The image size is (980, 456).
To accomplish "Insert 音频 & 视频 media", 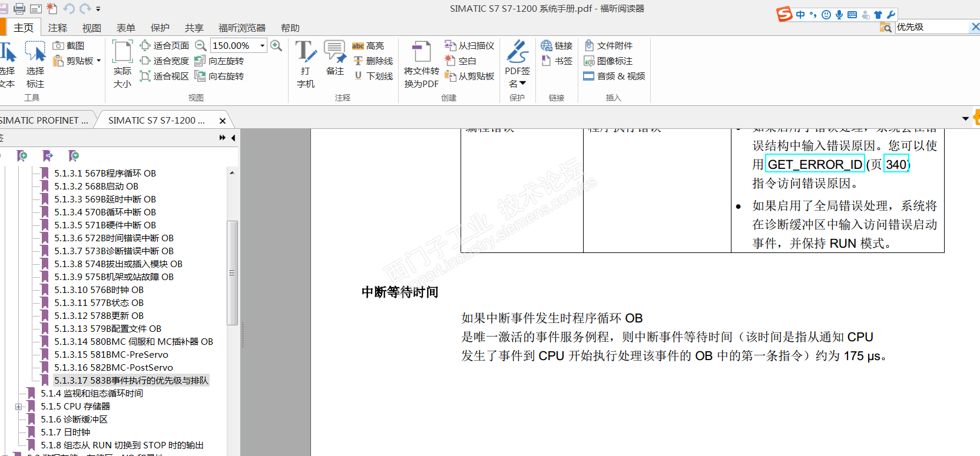I will (614, 76).
